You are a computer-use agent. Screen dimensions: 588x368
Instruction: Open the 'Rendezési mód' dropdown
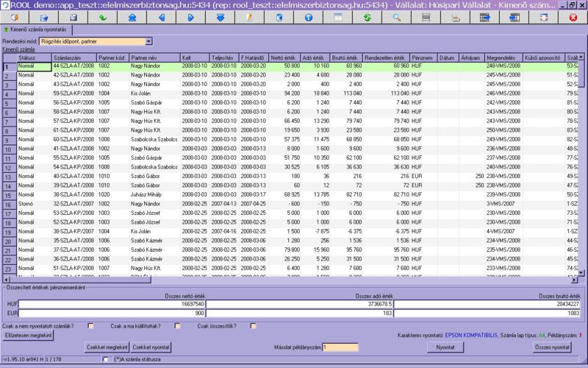[148, 42]
